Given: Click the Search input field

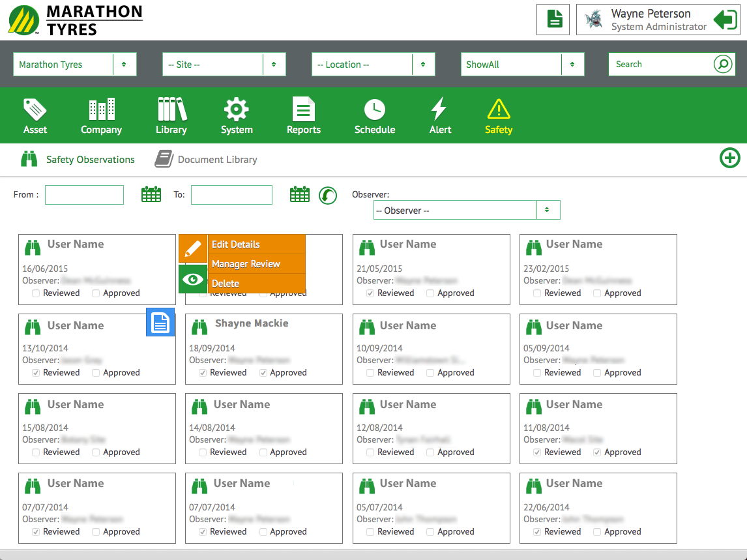Looking at the screenshot, I should (660, 65).
